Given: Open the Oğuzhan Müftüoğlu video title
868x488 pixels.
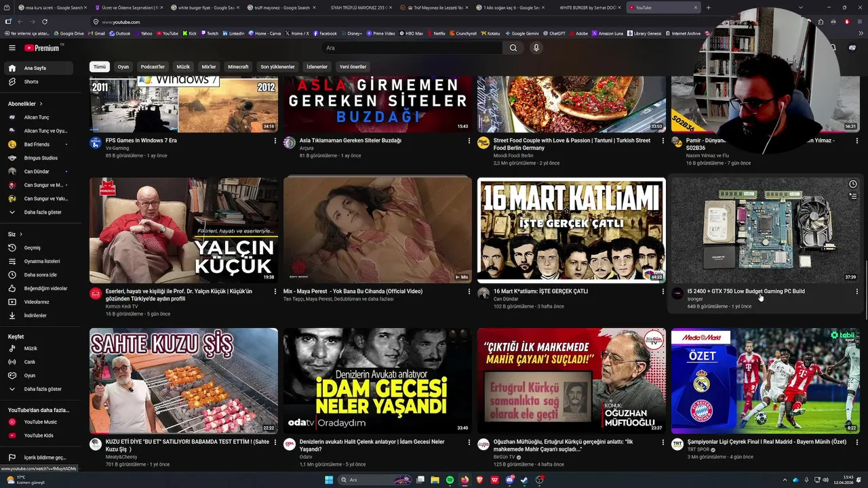Looking at the screenshot, I should [564, 445].
